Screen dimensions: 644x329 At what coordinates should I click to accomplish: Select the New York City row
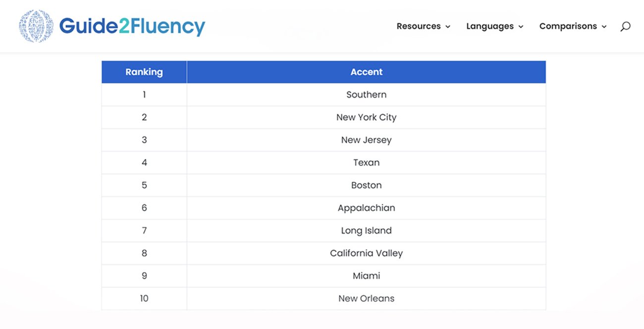pyautogui.click(x=366, y=117)
